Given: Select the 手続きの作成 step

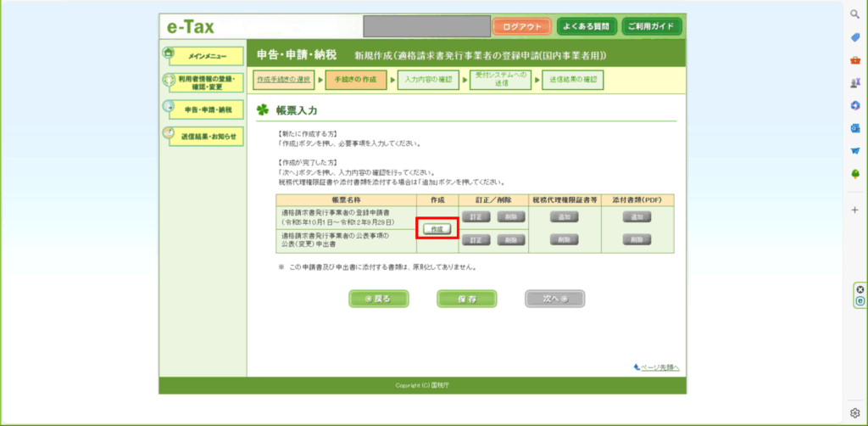Looking at the screenshot, I should point(355,79).
